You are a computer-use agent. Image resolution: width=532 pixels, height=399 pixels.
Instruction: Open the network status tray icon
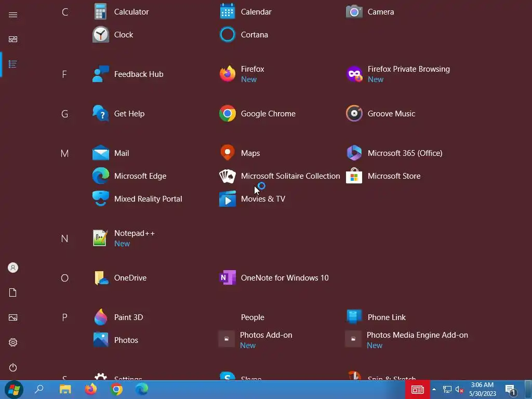coord(447,390)
